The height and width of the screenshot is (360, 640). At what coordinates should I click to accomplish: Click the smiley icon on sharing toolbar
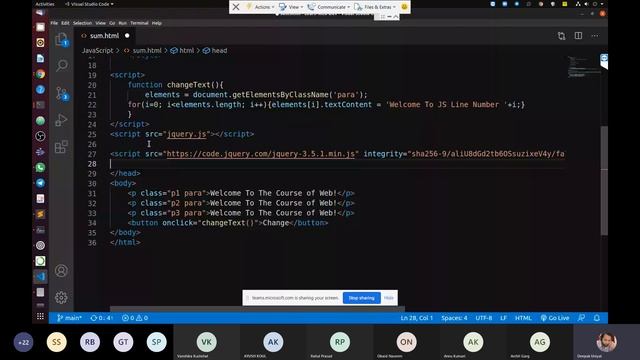coord(404,7)
